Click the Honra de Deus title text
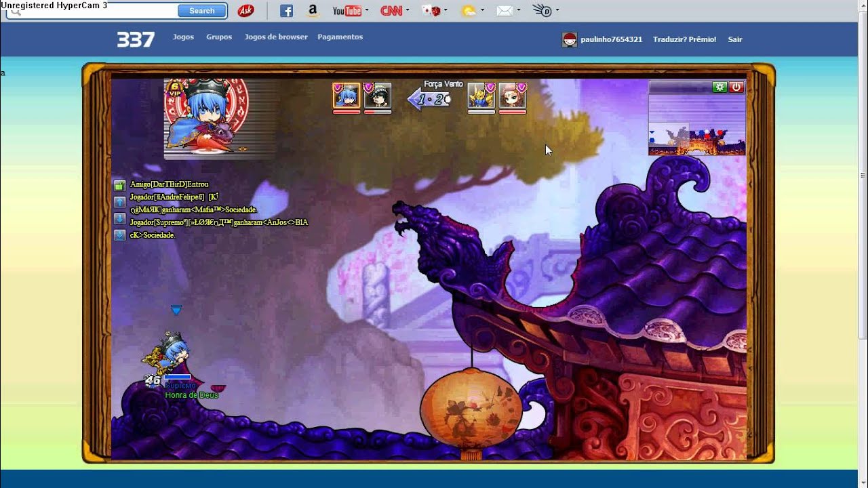This screenshot has width=868, height=488. point(192,395)
